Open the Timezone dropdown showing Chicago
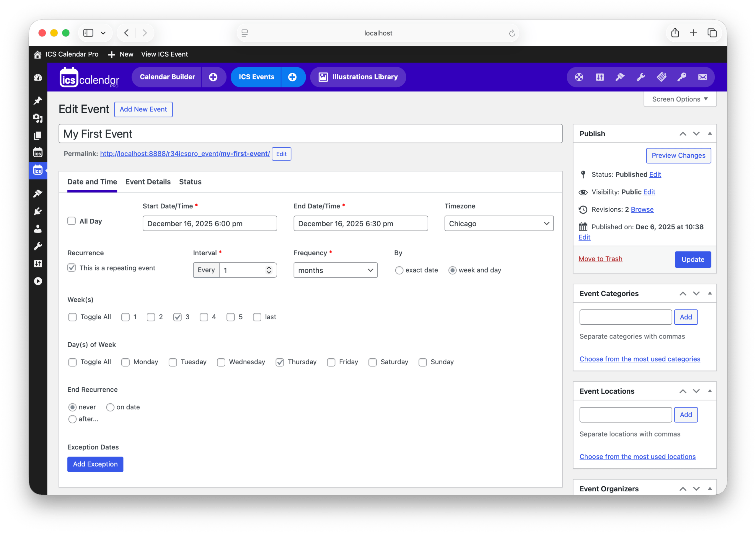 point(498,223)
